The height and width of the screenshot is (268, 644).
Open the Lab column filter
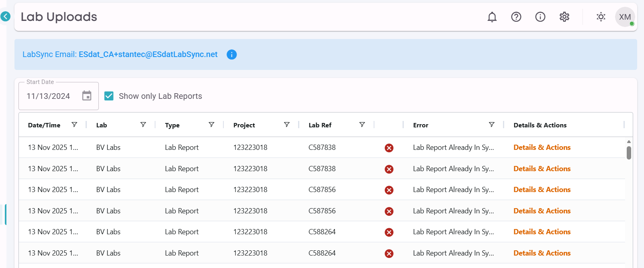tap(143, 125)
